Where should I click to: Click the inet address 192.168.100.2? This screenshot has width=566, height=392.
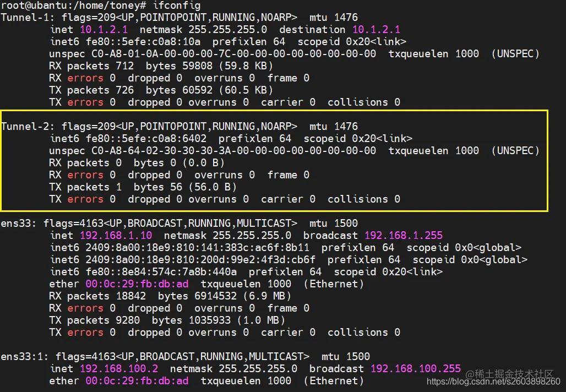[x=119, y=369]
